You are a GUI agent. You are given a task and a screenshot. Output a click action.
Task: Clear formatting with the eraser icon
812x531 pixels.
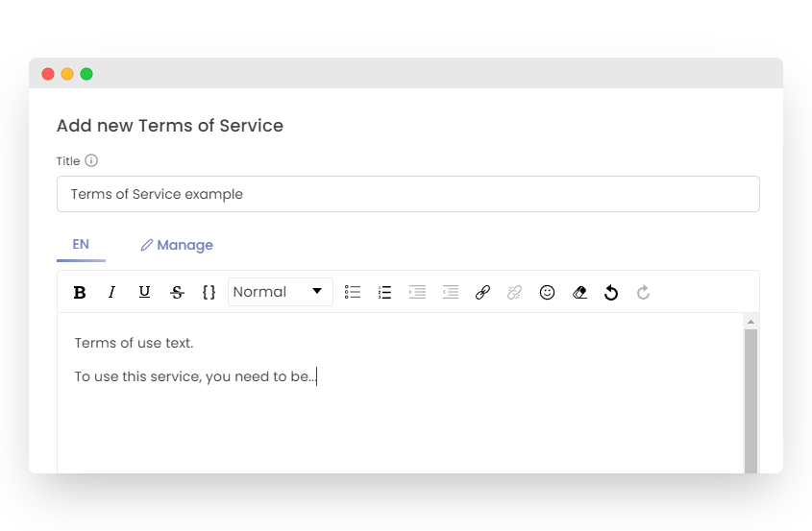(x=579, y=293)
